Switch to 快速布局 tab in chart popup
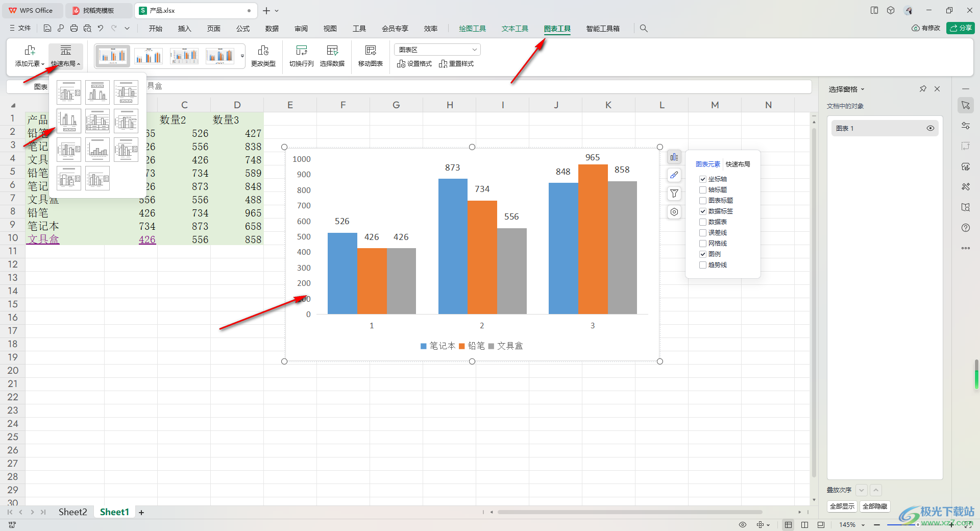980x531 pixels. point(738,164)
